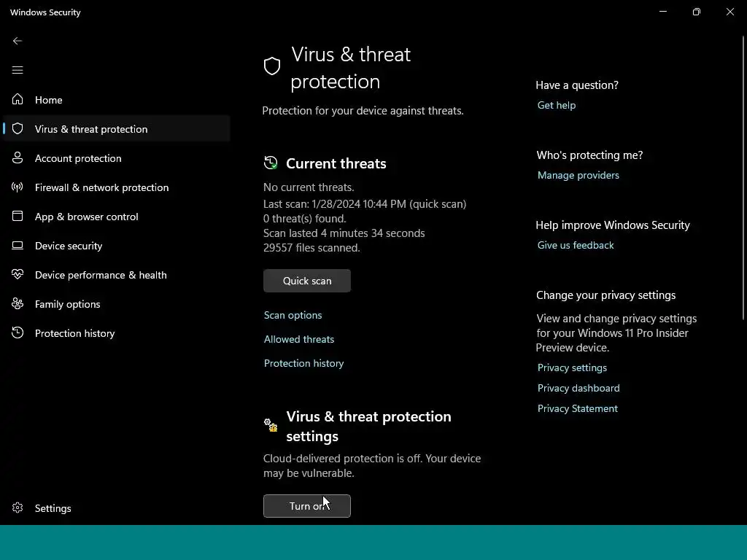Click the large shield icon beside page title
Image resolution: width=747 pixels, height=560 pixels.
coord(272,66)
